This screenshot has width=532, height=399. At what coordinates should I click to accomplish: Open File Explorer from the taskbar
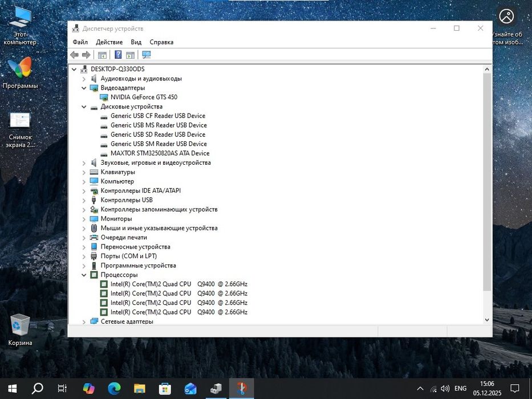(140, 389)
